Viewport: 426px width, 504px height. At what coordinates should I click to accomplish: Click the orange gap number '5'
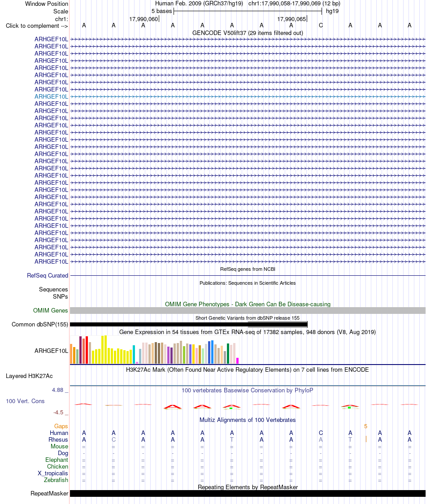coord(365,426)
